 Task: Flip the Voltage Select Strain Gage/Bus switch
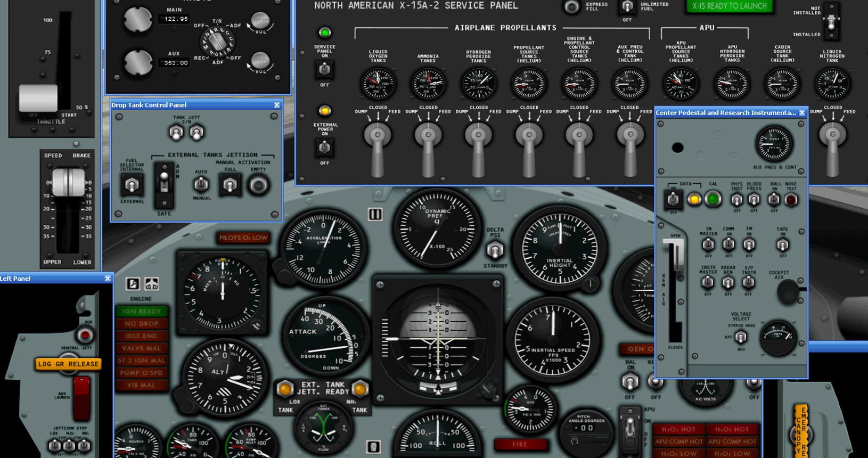pyautogui.click(x=740, y=337)
